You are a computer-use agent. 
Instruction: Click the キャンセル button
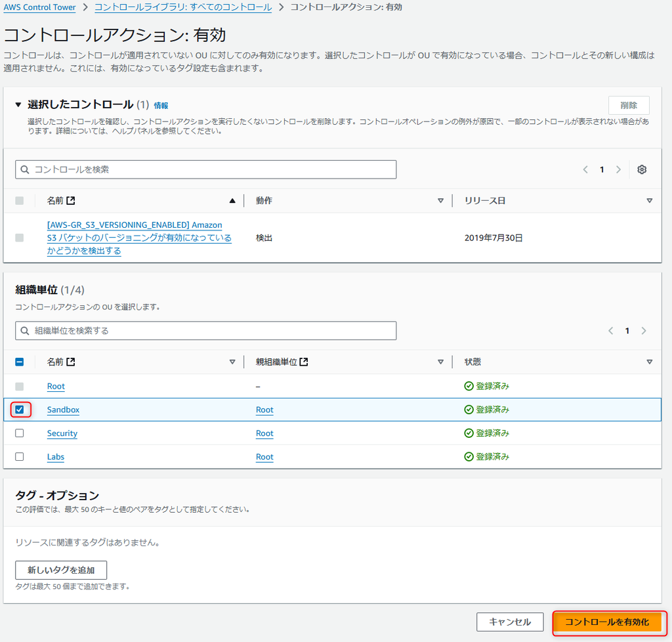[x=510, y=622]
